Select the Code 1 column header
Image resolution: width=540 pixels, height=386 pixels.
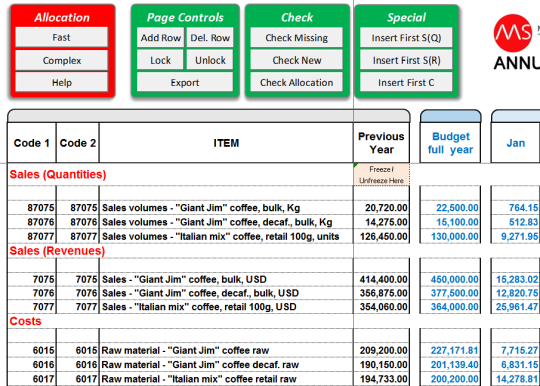tap(32, 143)
